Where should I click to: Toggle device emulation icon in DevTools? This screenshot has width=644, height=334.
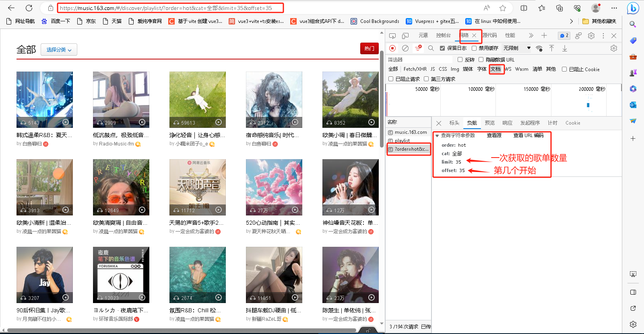pyautogui.click(x=405, y=35)
